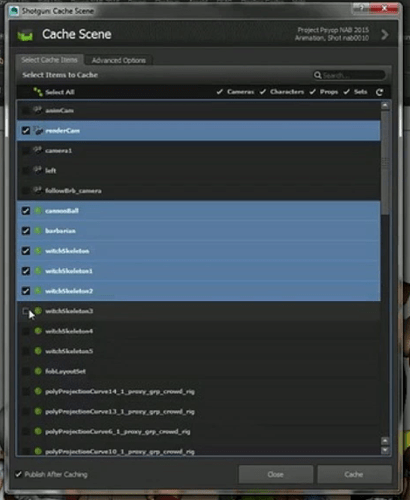Screen dimensions: 410x500
Task: Click the polyProjectionCurve13 green asset icon
Action: (x=38, y=411)
